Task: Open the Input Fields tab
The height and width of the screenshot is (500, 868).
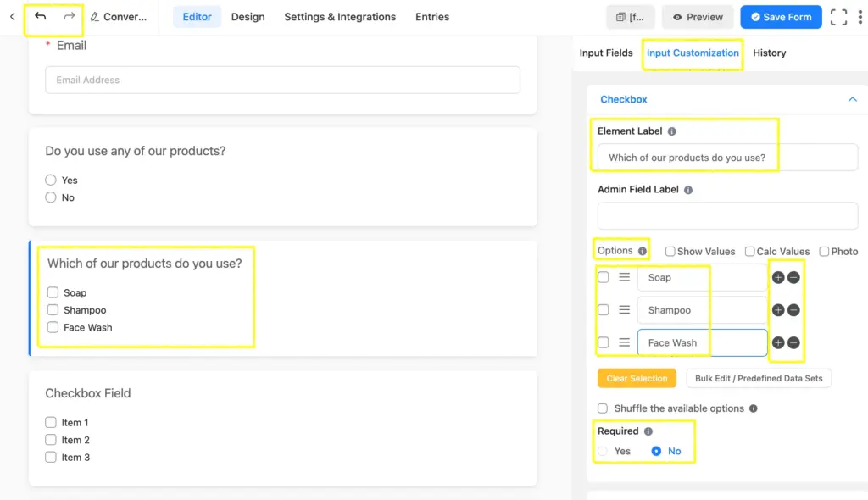Action: pyautogui.click(x=606, y=53)
